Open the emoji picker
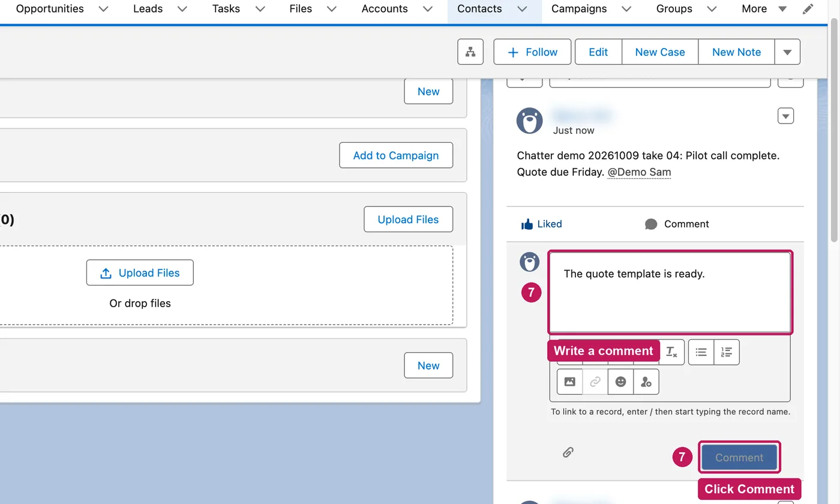 coord(621,382)
